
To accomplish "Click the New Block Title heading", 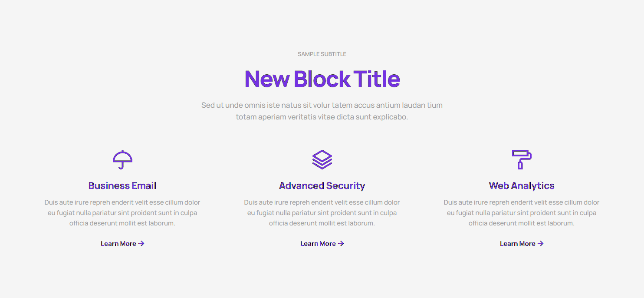I will coord(322,79).
